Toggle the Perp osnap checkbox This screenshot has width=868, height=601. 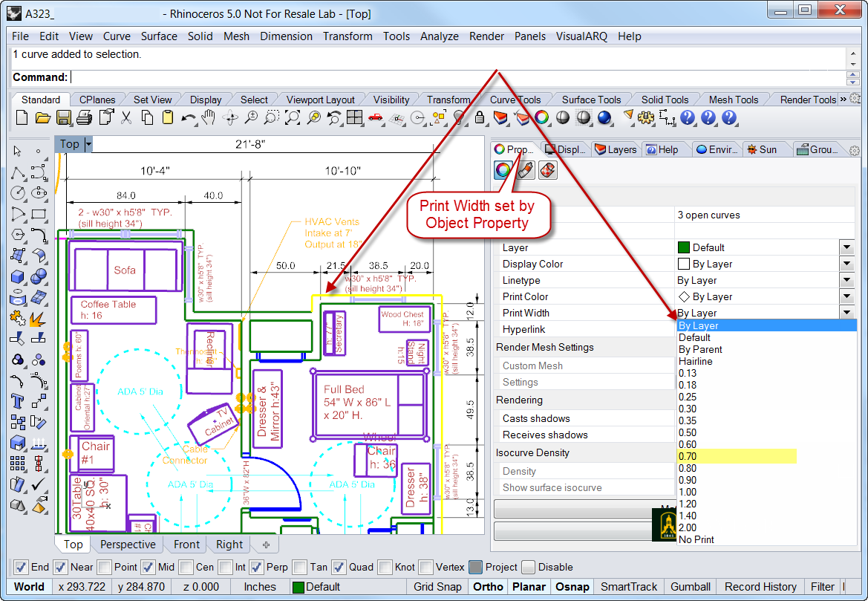256,568
